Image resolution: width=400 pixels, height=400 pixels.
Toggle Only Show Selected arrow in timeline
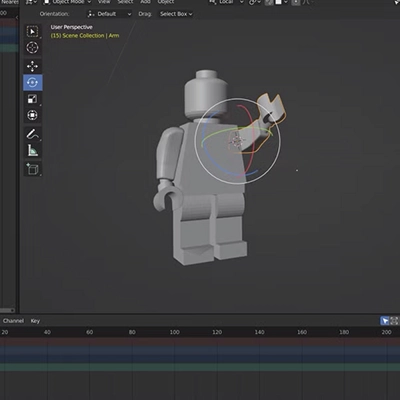385,321
